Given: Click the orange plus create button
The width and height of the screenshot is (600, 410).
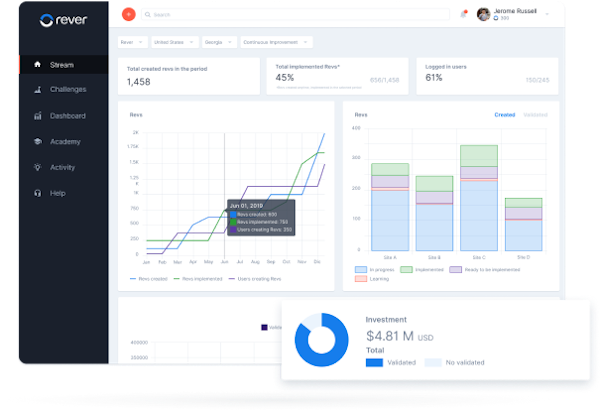Looking at the screenshot, I should coord(127,15).
